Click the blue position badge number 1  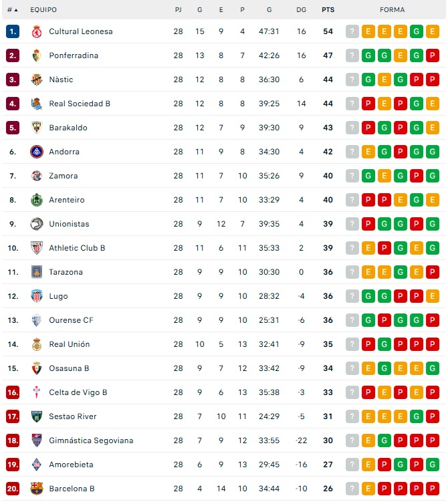[x=13, y=31]
